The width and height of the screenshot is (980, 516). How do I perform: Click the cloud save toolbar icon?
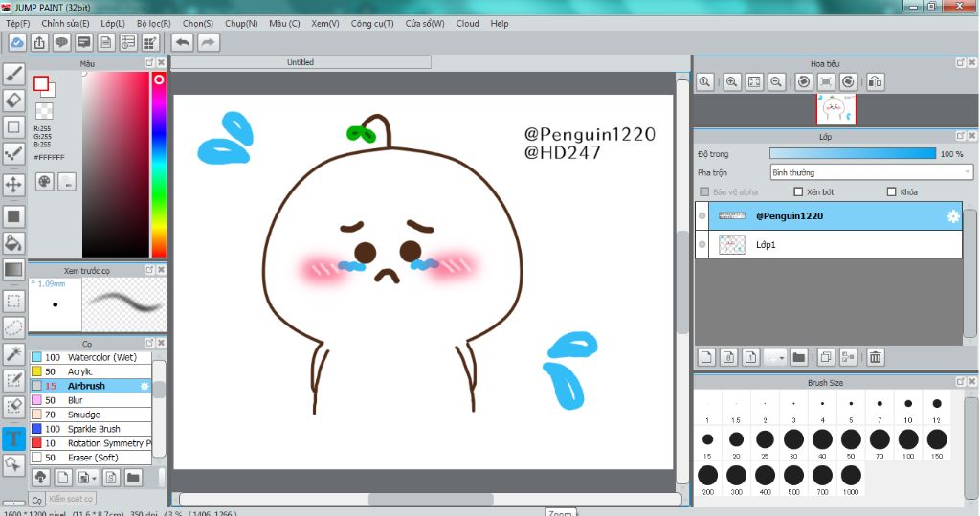(x=17, y=42)
